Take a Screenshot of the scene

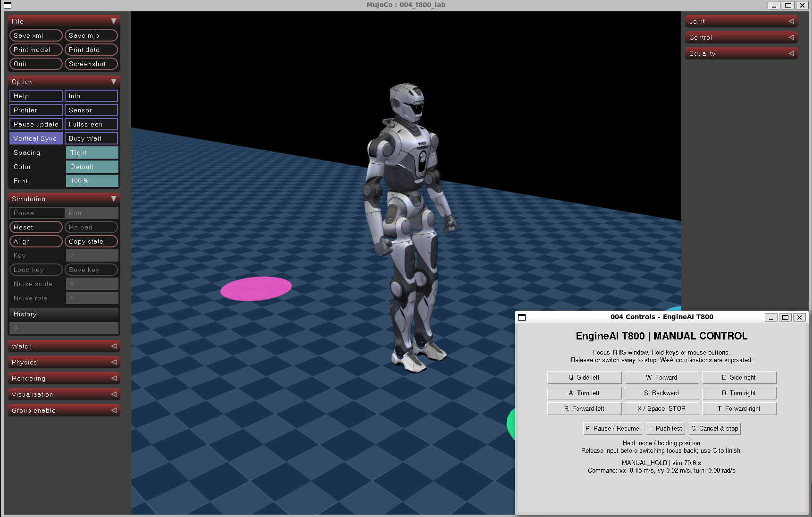(91, 64)
